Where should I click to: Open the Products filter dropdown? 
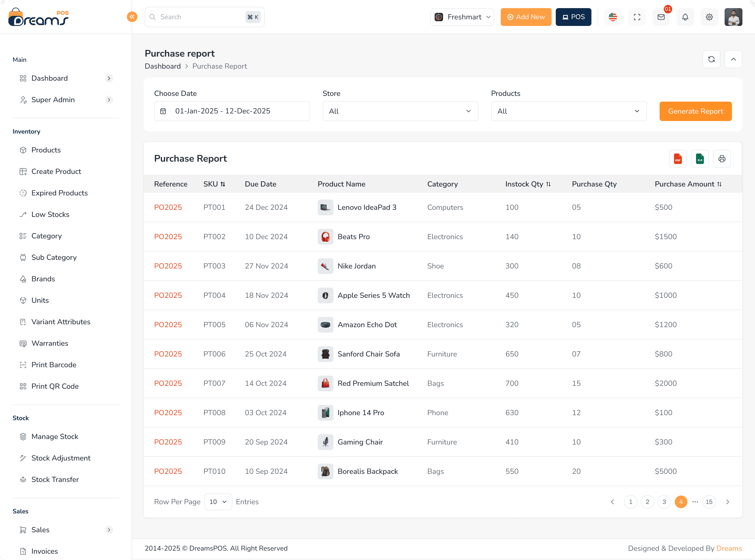(x=568, y=111)
